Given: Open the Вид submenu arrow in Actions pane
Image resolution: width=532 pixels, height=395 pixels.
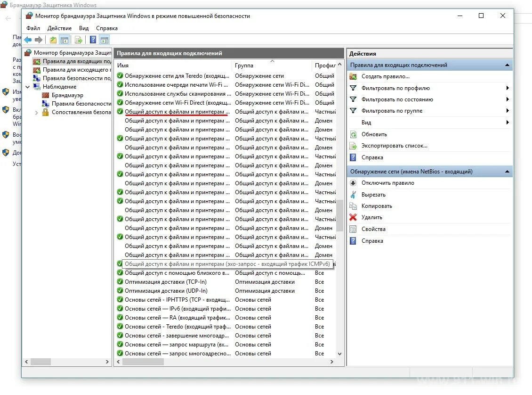Looking at the screenshot, I should click(507, 122).
